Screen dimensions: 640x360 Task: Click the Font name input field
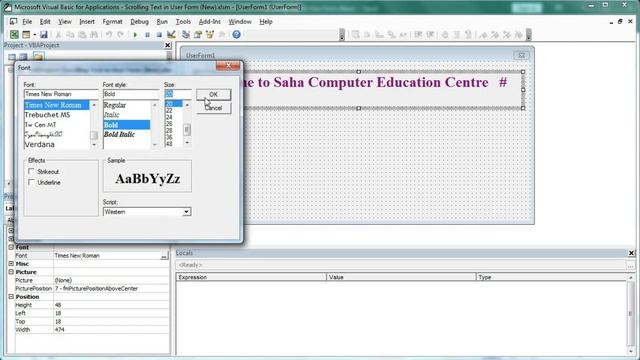pos(61,94)
